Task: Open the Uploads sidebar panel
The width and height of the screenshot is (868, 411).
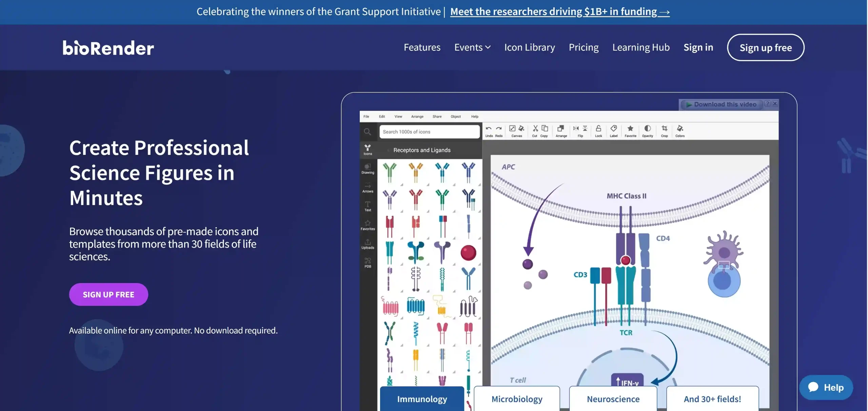Action: click(x=368, y=243)
